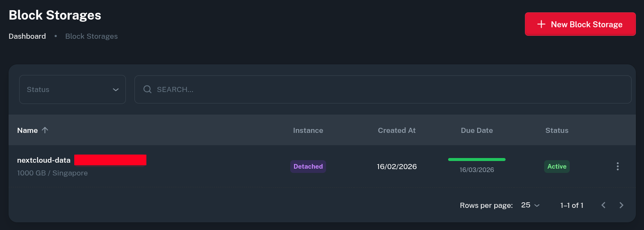Click the Status column header
The image size is (644, 230).
click(557, 130)
